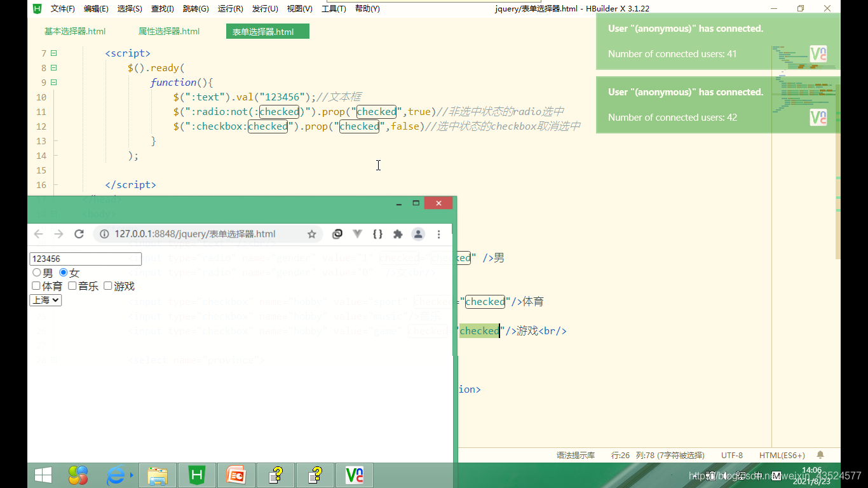Viewport: 868px width, 488px height.
Task: Open the Windows Start button
Action: click(43, 475)
